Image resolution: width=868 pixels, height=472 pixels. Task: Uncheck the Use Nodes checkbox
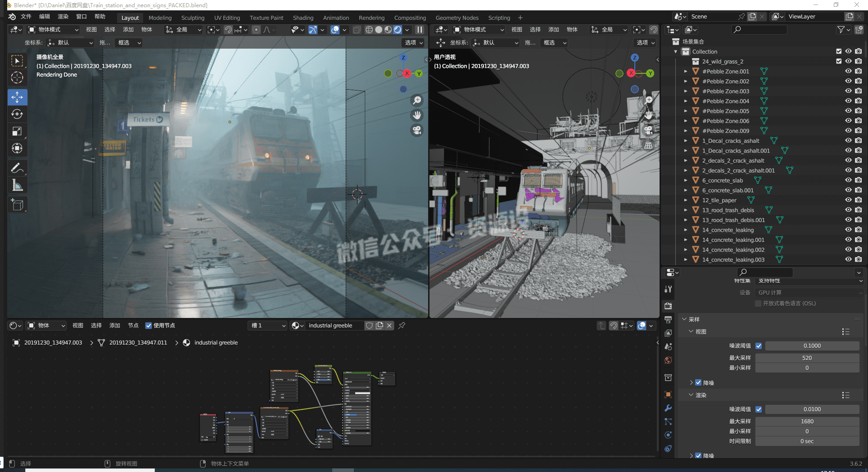click(x=149, y=326)
